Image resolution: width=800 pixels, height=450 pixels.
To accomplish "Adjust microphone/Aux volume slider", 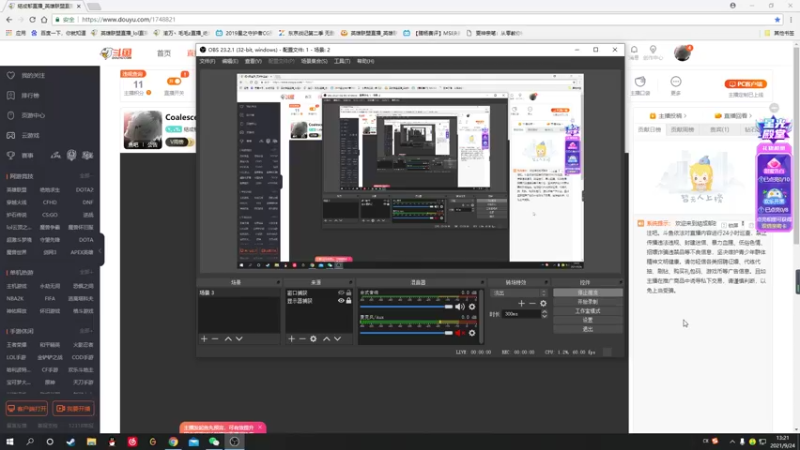I will (x=406, y=333).
